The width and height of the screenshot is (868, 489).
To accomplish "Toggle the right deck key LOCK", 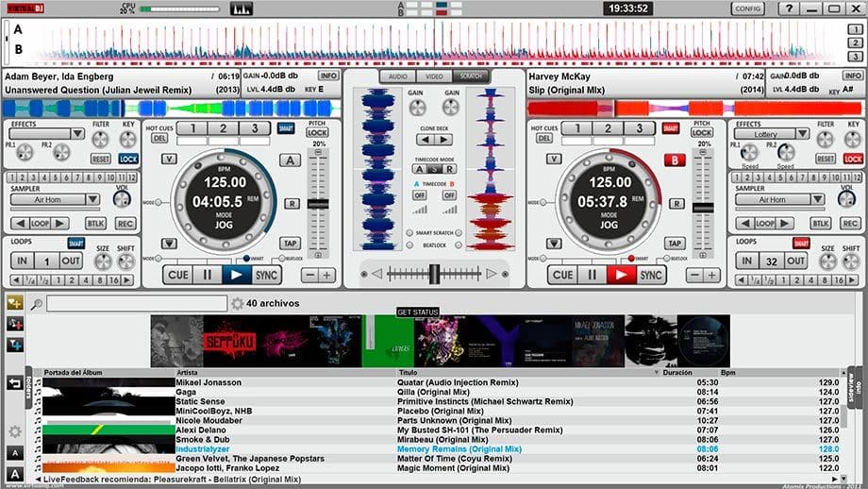I will 853,159.
